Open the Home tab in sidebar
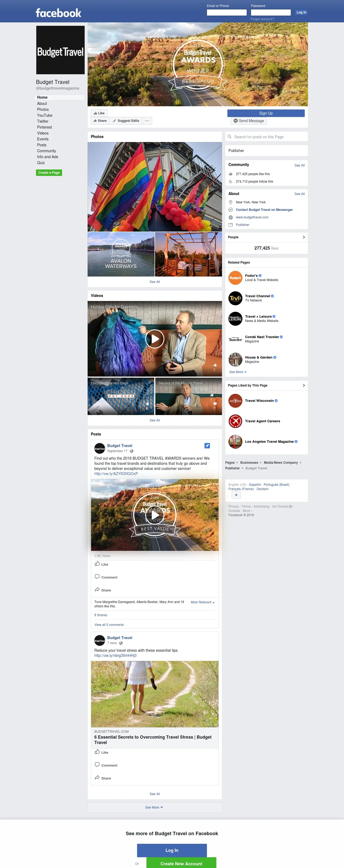 (x=60, y=97)
